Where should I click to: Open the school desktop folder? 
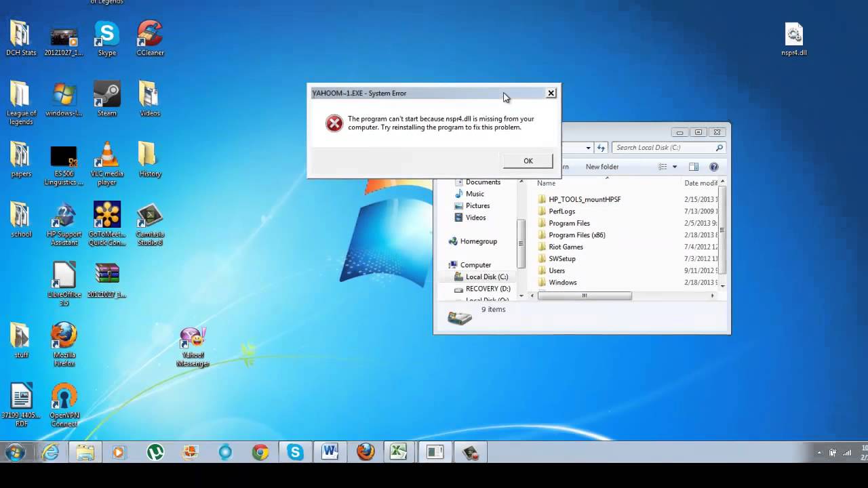pos(21,220)
